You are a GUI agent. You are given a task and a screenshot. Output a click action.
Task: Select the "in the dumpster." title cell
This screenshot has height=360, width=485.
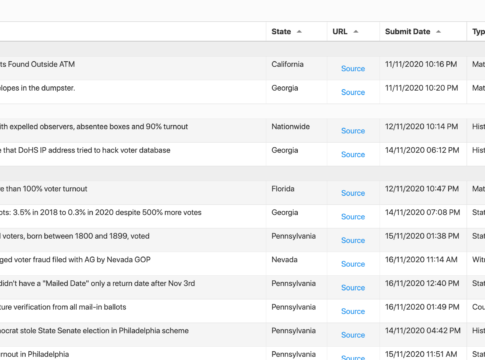(x=37, y=88)
